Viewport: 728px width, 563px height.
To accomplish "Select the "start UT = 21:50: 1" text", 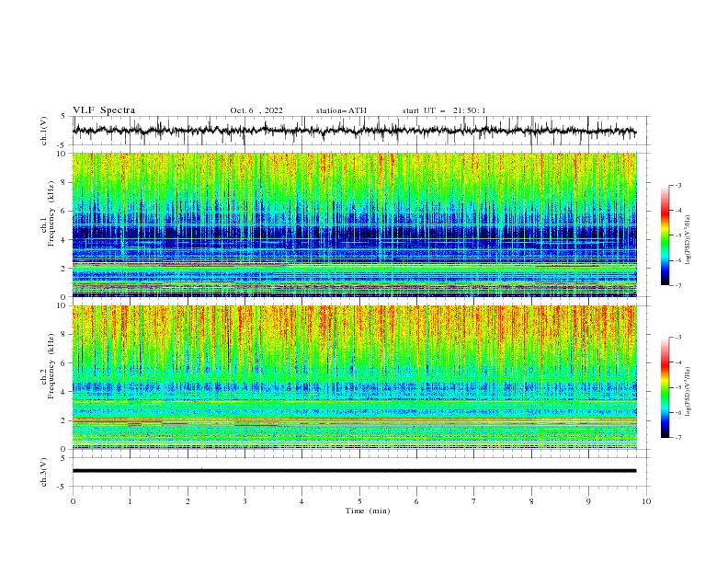I will (x=444, y=110).
